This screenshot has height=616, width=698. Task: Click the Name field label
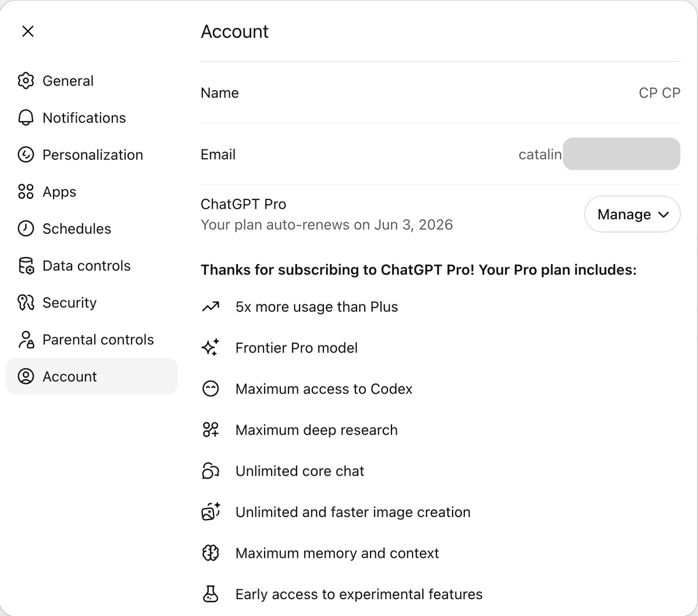coord(219,93)
